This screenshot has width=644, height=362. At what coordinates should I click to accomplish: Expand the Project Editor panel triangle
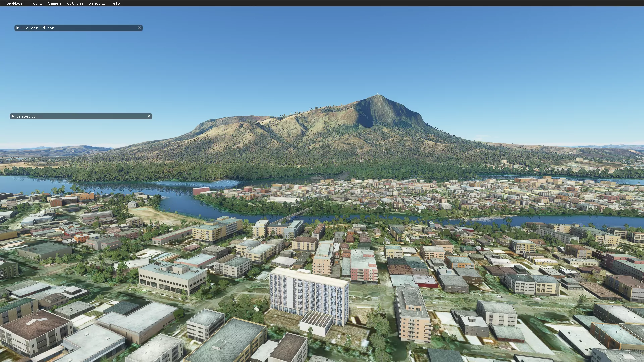tap(18, 28)
